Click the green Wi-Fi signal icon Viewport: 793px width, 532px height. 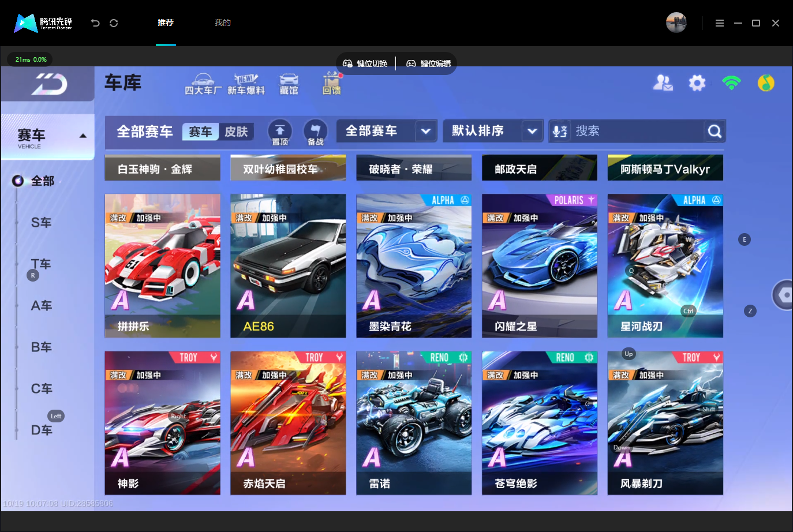(731, 83)
